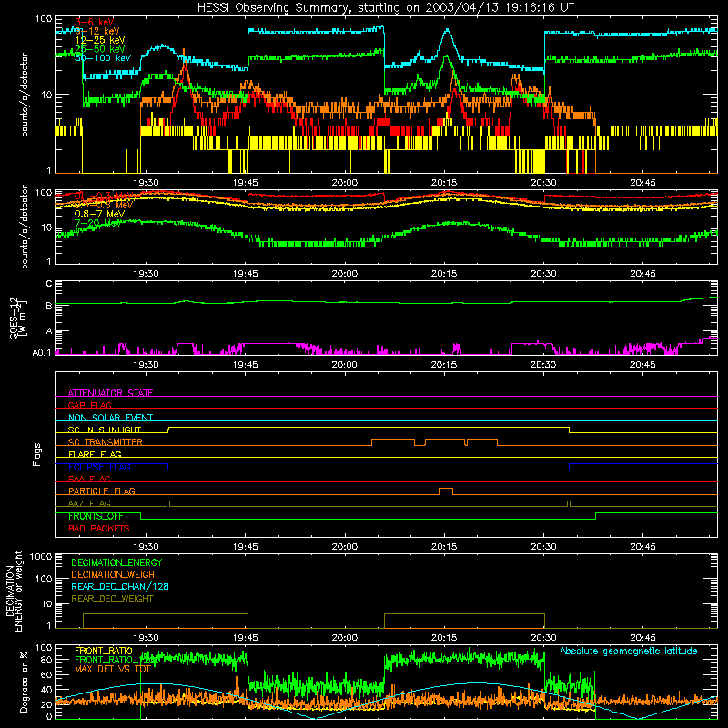
Task: Select the BAD_PACKETS flag label
Action: tap(99, 528)
